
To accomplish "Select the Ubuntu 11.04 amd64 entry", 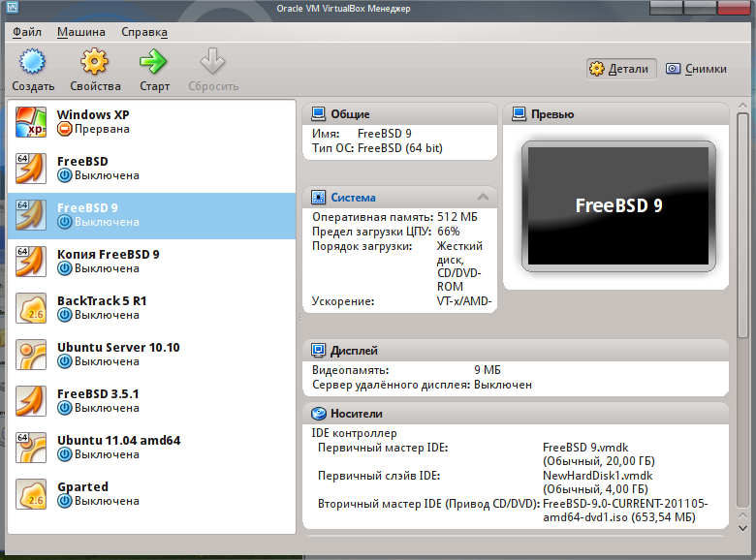I will pyautogui.click(x=152, y=448).
